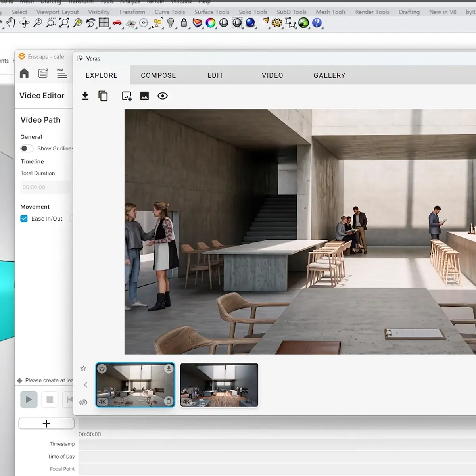Viewport: 476px width, 476px height.
Task: Click the red car icon in toolbar
Action: 117,23
